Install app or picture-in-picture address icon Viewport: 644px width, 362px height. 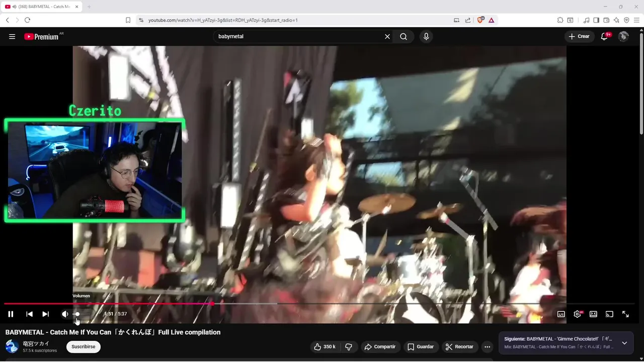457,20
